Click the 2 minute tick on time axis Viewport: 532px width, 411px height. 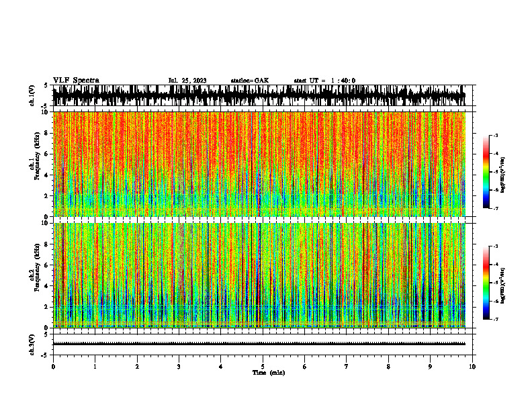(x=137, y=367)
